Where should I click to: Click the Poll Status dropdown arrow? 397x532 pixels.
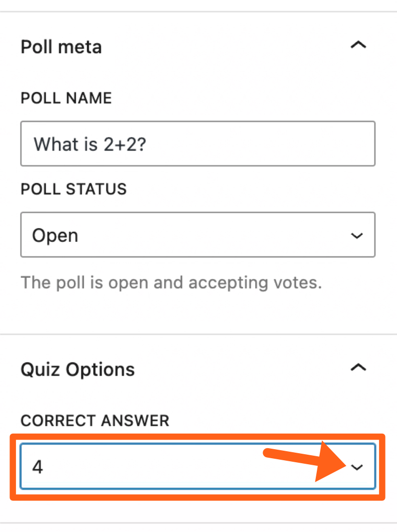tap(357, 235)
